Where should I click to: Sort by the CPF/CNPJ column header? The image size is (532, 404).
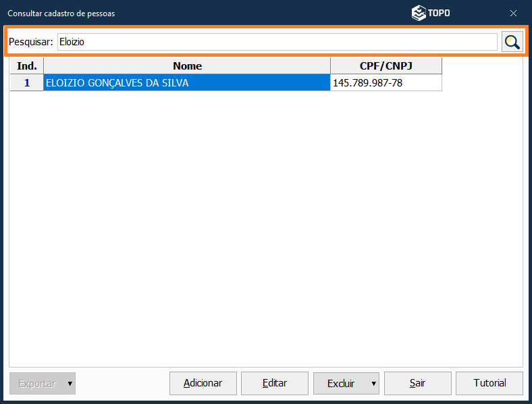(x=385, y=66)
